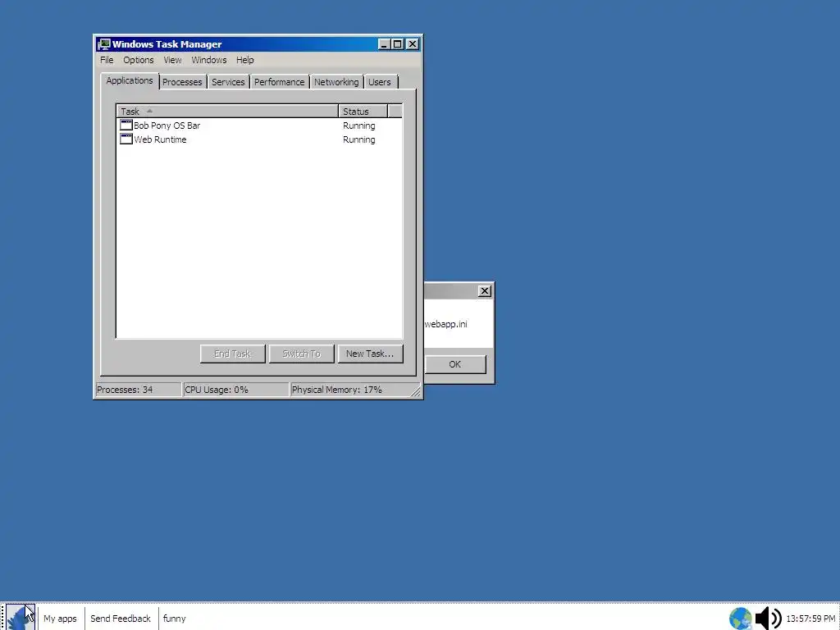
Task: Switch to the Networking tab
Action: tap(336, 82)
